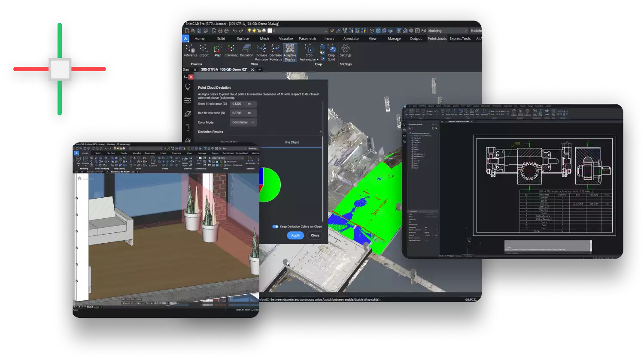Click the white layer color swatch in center window

[x=269, y=31]
